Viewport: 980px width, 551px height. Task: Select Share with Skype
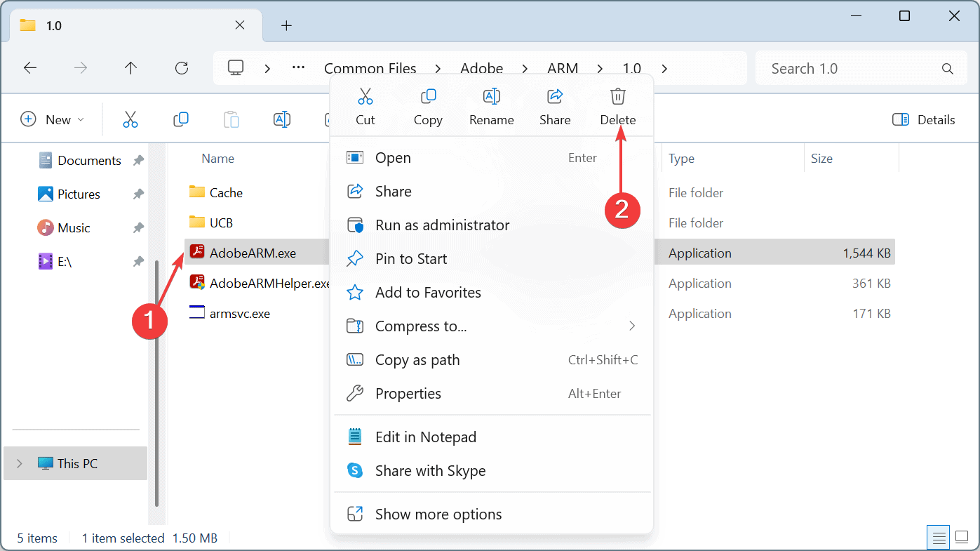[492, 471]
